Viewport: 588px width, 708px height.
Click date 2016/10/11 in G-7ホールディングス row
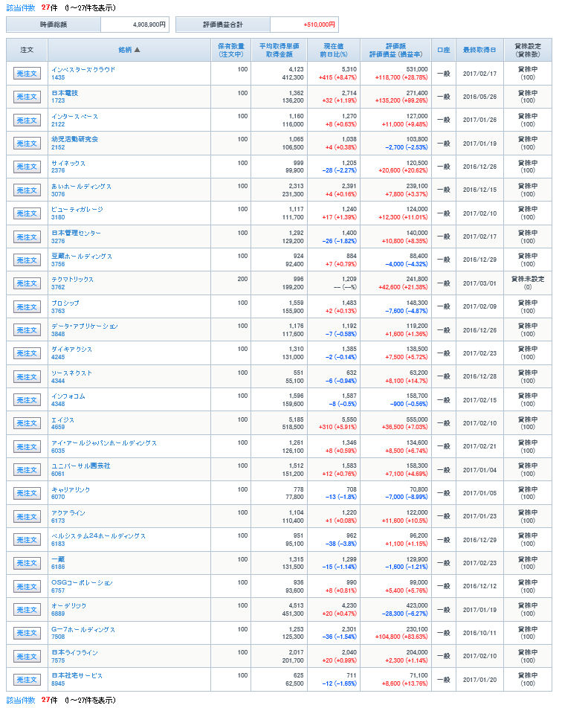coord(479,633)
